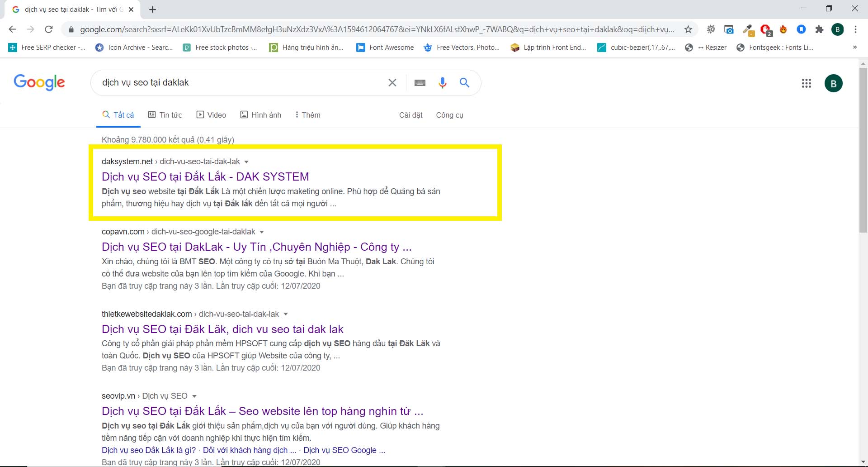Open Free stock photos bookmark
This screenshot has width=868, height=467.
pyautogui.click(x=220, y=48)
